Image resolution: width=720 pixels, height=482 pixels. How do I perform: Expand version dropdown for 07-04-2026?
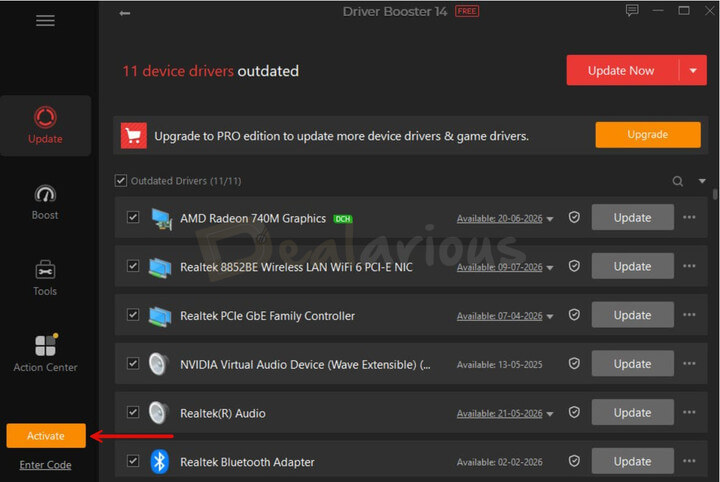(x=550, y=316)
